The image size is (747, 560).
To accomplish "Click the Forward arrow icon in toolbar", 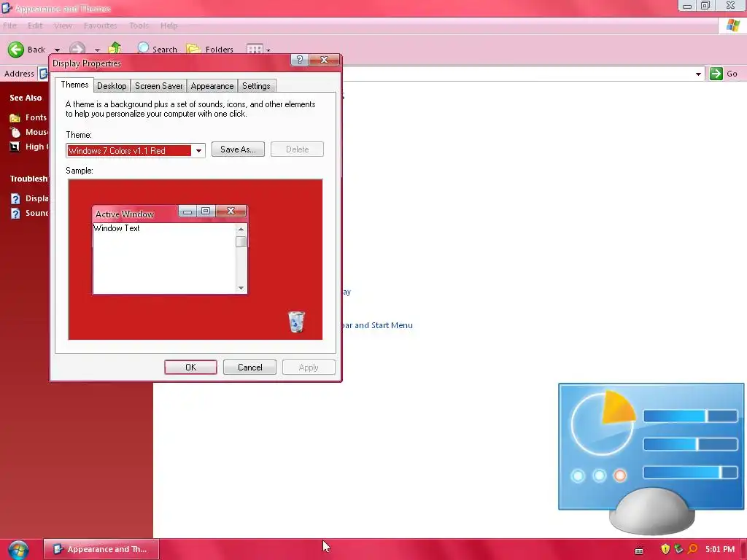I will coord(77,47).
